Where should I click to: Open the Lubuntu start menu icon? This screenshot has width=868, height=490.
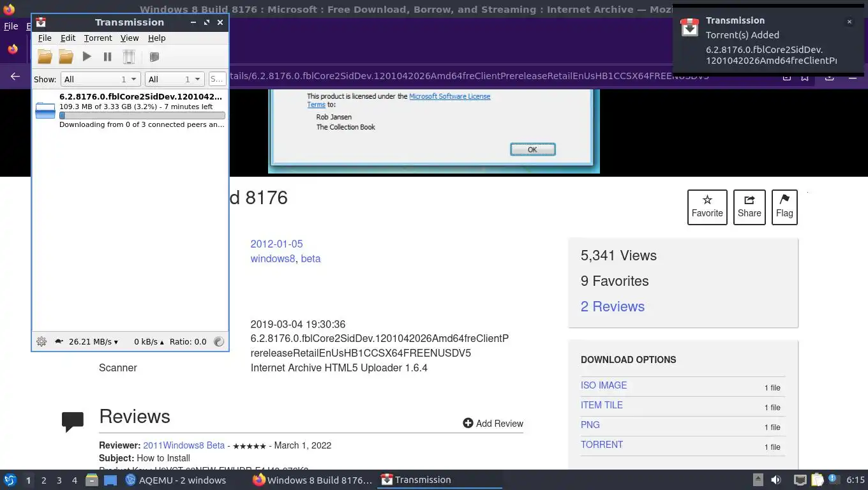pyautogui.click(x=10, y=480)
